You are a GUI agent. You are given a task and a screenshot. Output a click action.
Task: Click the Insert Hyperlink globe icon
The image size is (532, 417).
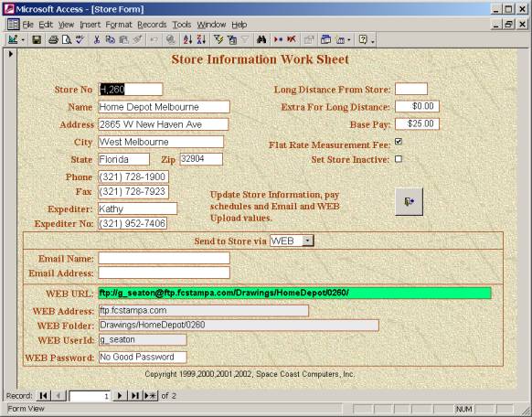coord(171,39)
